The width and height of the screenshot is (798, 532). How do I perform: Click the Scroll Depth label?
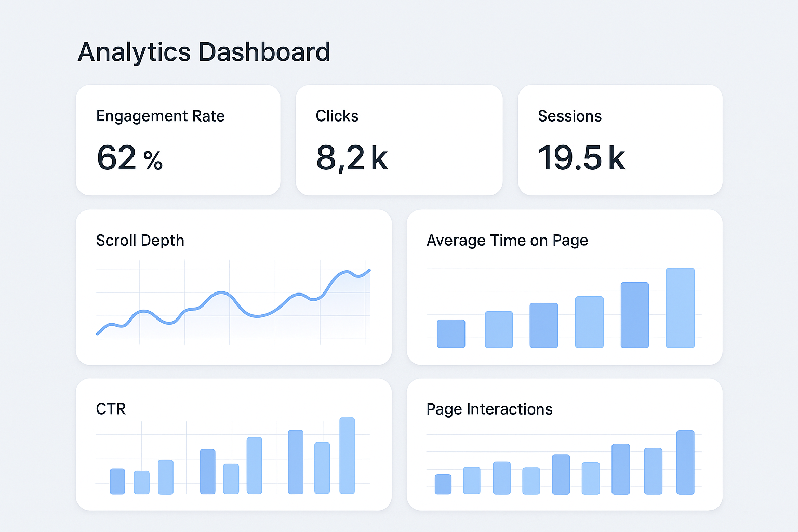click(x=140, y=240)
